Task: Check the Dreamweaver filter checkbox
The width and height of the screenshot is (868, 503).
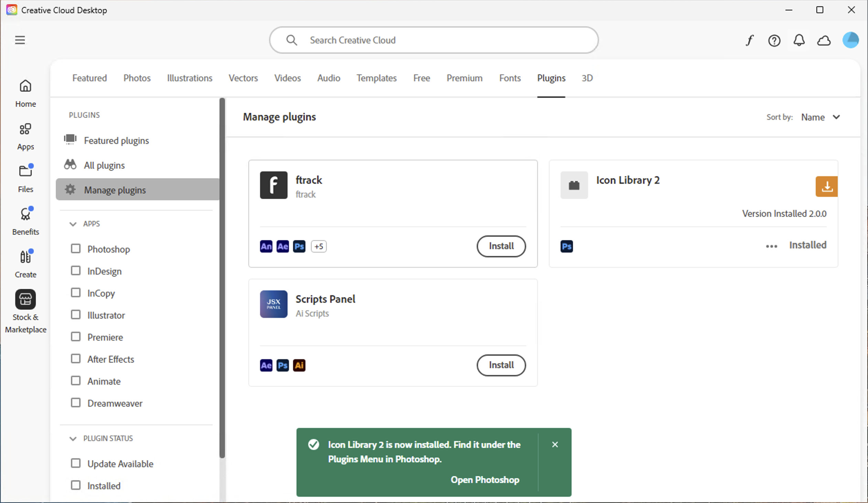Action: click(x=75, y=403)
